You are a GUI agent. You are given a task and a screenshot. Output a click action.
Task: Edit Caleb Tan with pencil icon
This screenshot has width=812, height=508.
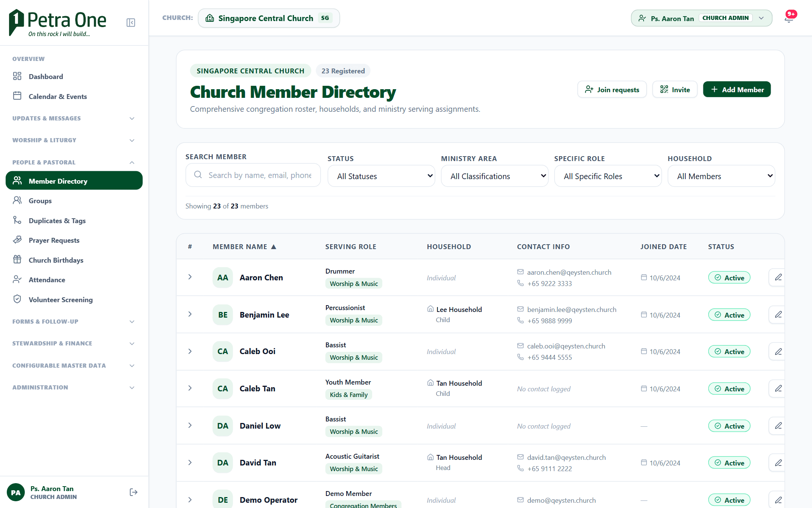(778, 388)
